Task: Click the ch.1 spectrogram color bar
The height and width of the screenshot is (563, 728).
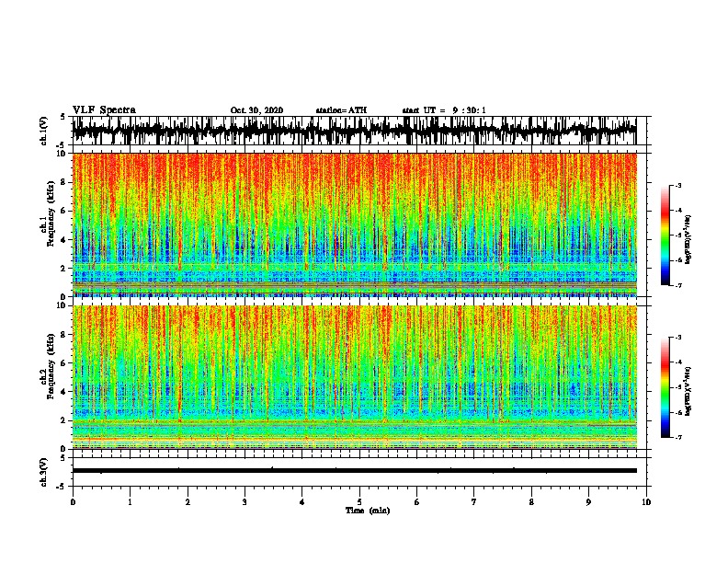Action: pos(665,236)
